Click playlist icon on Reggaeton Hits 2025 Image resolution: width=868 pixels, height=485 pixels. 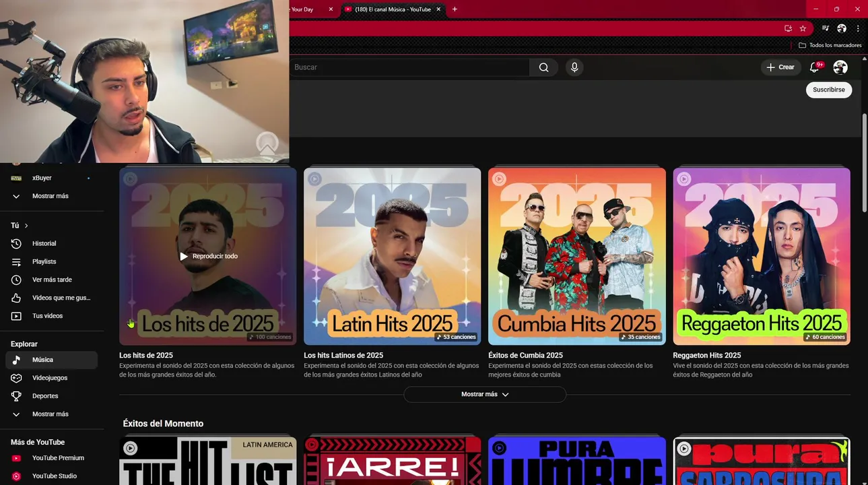point(684,179)
